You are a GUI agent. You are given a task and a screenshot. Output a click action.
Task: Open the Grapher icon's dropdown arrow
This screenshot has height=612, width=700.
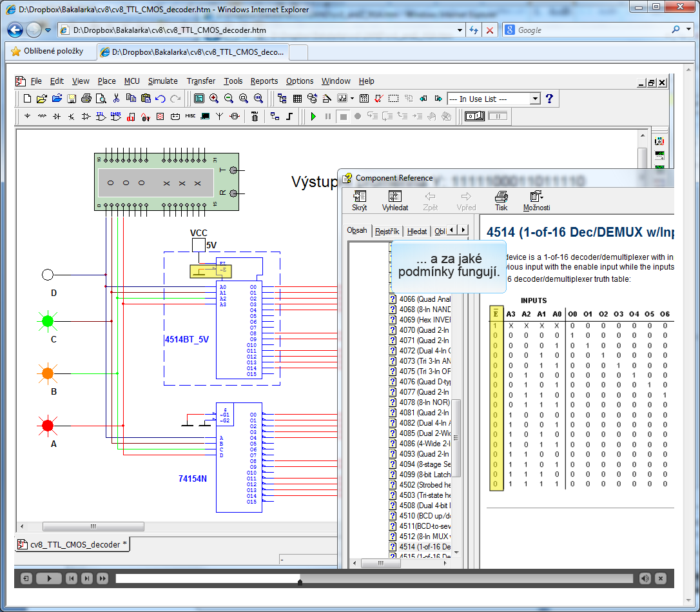[x=352, y=99]
